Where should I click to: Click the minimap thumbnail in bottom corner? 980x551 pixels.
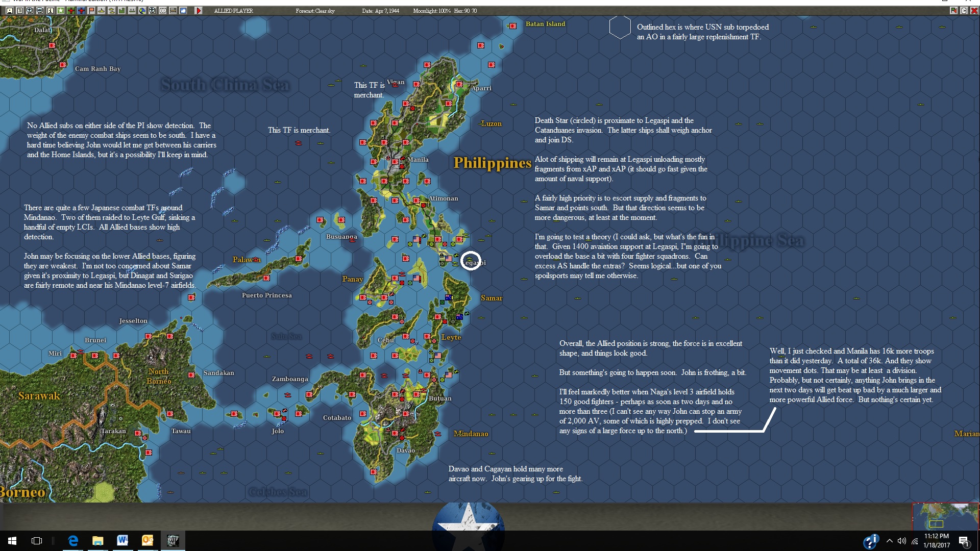(x=945, y=516)
